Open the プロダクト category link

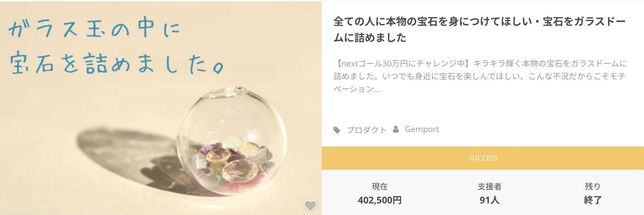(x=366, y=130)
